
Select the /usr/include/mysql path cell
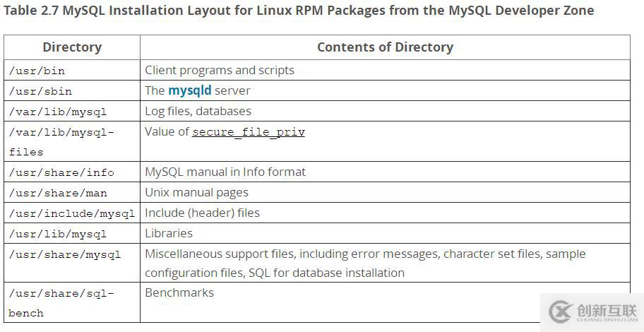71,213
